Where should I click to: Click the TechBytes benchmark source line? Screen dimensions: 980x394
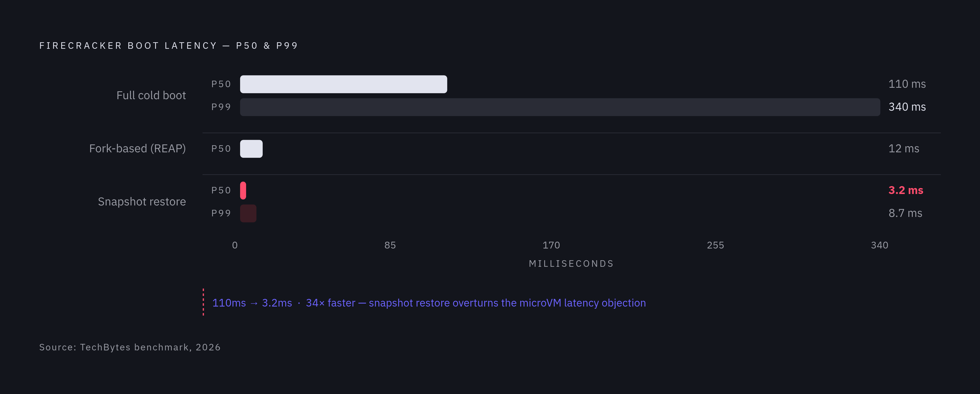(130, 348)
